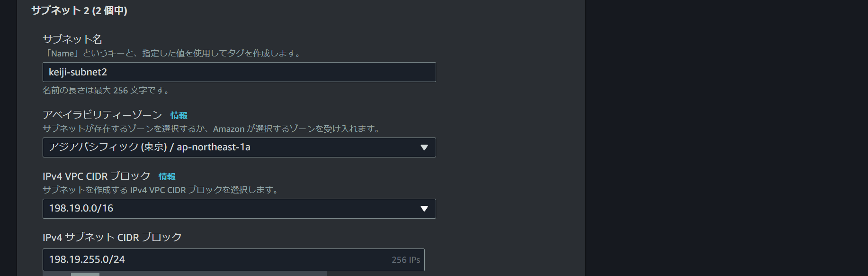868x276 pixels.
Task: Open the IPv4 VPC CIDR ブロック dropdown
Action: click(x=239, y=209)
